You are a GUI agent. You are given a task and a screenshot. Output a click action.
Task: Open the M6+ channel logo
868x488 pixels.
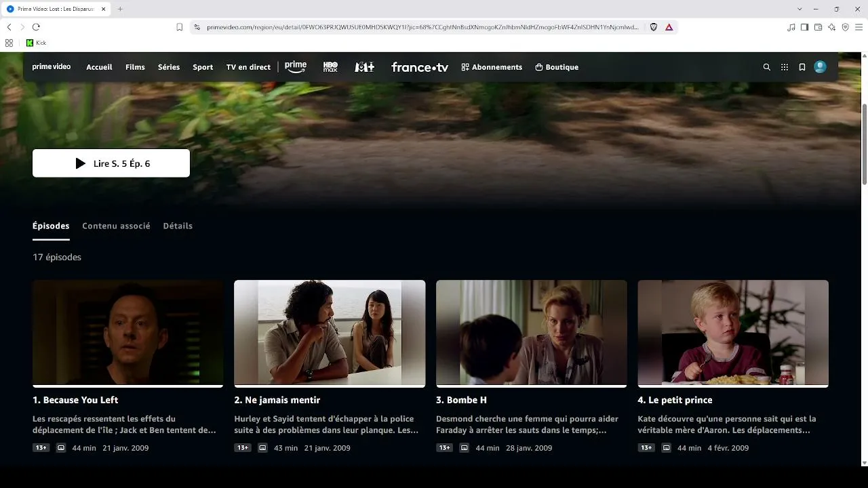pyautogui.click(x=365, y=67)
